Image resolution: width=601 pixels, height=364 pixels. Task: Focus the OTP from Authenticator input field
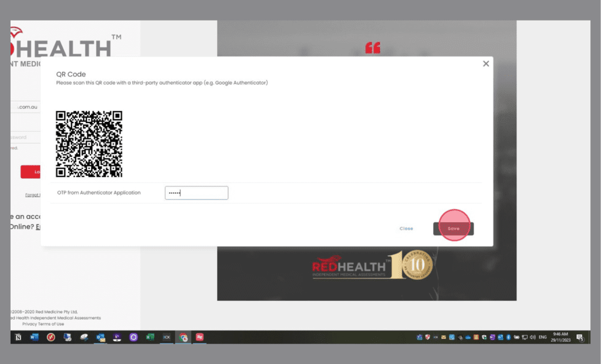196,193
